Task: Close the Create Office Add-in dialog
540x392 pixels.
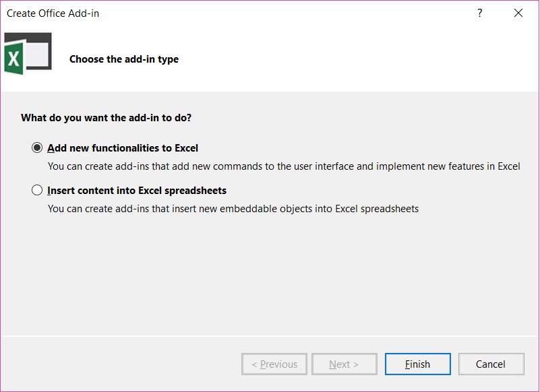Action: tap(518, 13)
